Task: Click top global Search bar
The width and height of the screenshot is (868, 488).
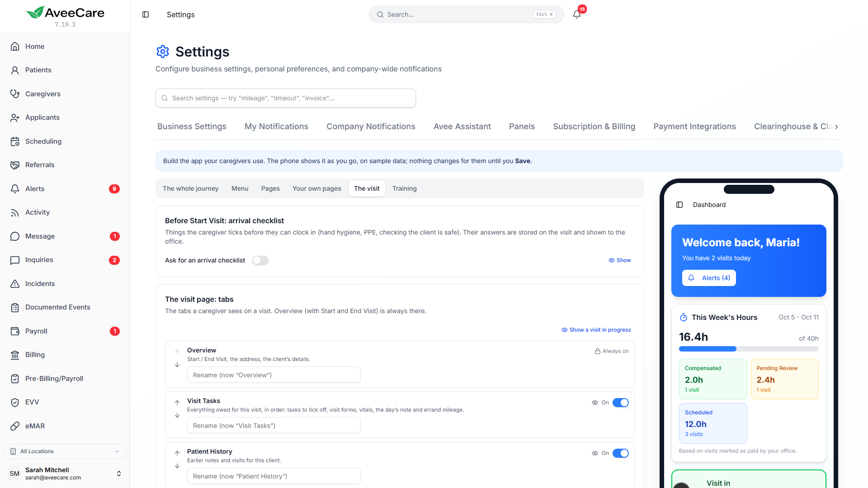Action: [467, 14]
